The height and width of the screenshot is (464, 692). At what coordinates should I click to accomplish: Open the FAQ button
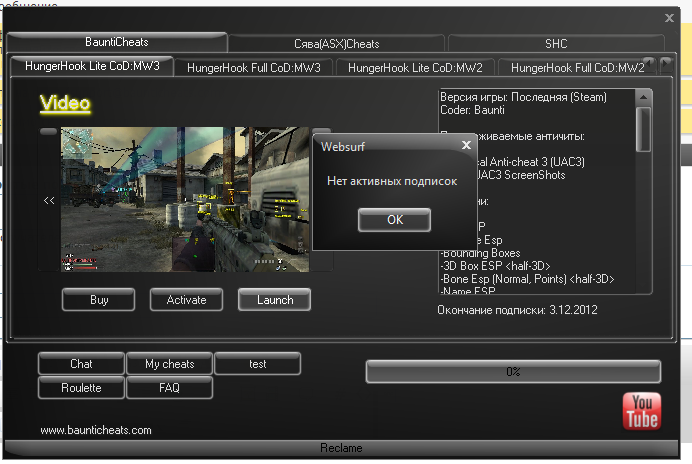point(169,388)
